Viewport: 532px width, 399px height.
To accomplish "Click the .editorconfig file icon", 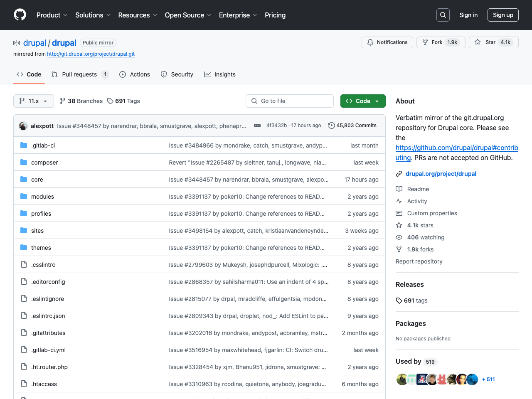I will (24, 282).
